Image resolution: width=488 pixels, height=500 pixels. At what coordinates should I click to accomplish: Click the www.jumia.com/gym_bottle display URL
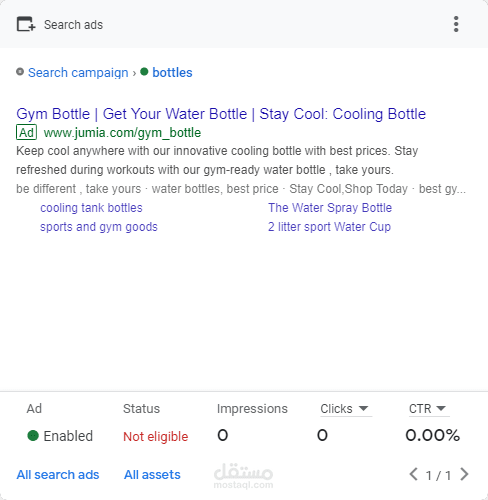(122, 133)
